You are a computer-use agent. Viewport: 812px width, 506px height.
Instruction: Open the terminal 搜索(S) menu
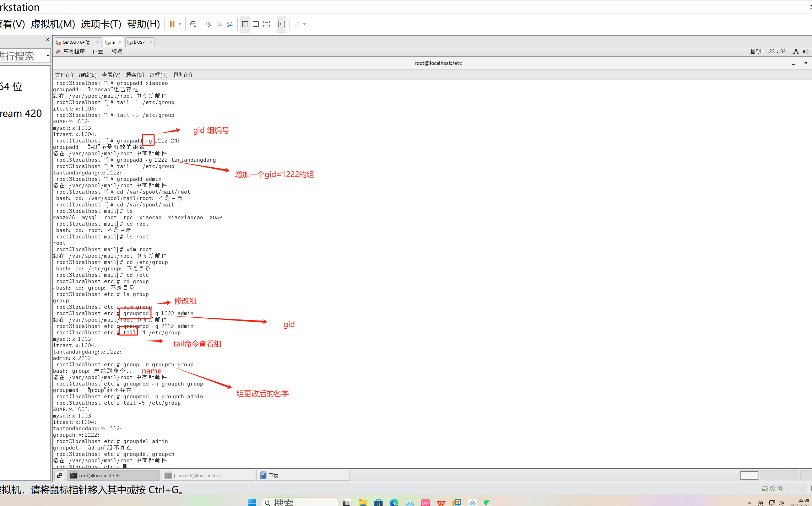click(x=135, y=75)
